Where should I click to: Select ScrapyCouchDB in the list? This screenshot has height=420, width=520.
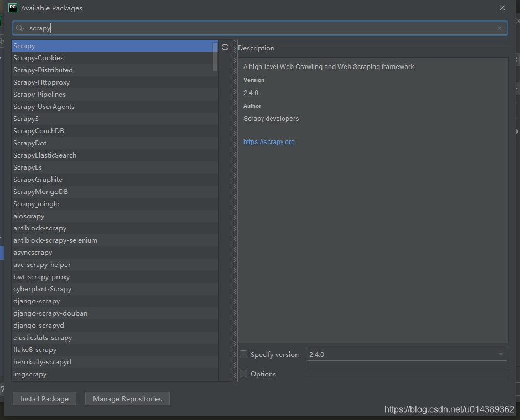click(115, 131)
